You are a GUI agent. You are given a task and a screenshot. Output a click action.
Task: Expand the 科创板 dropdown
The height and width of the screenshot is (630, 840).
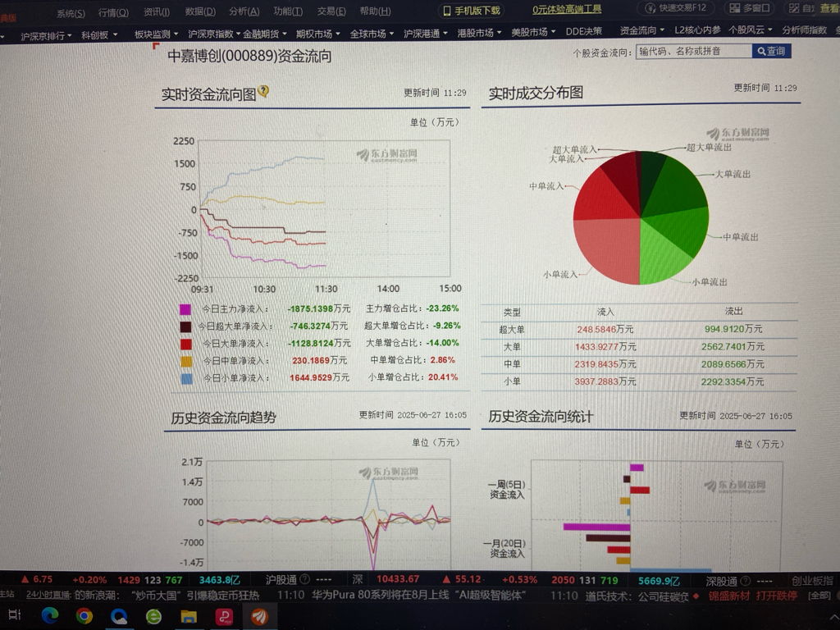(99, 35)
